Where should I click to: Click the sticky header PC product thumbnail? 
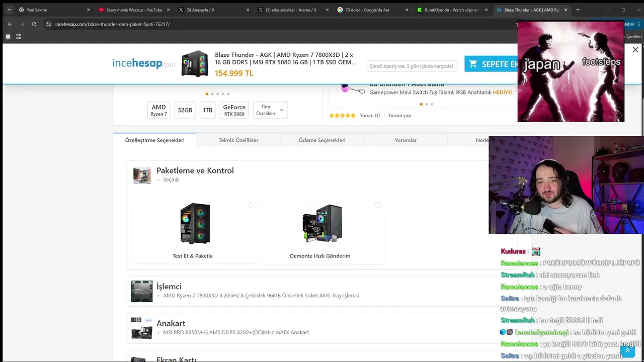pos(195,64)
